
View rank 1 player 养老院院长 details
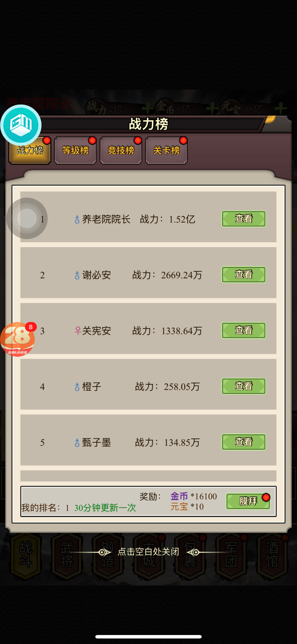coord(244,219)
